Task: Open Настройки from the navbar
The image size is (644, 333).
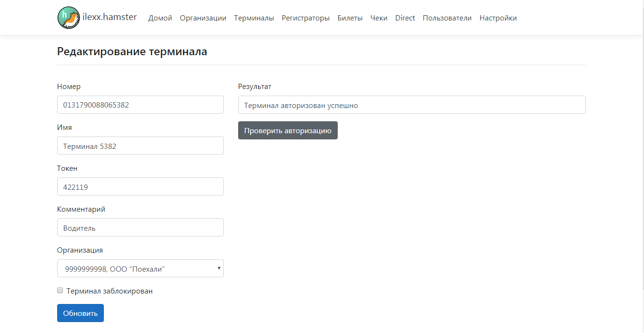Action: point(498,18)
